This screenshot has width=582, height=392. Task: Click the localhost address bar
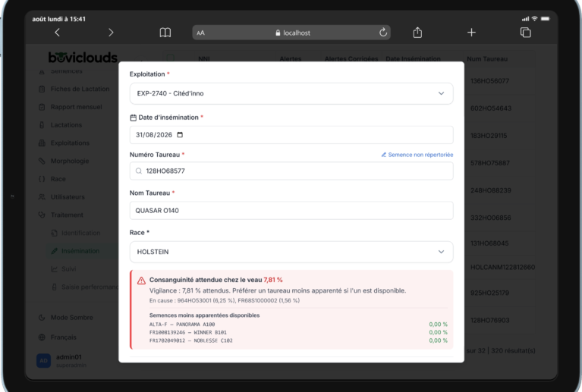(291, 33)
